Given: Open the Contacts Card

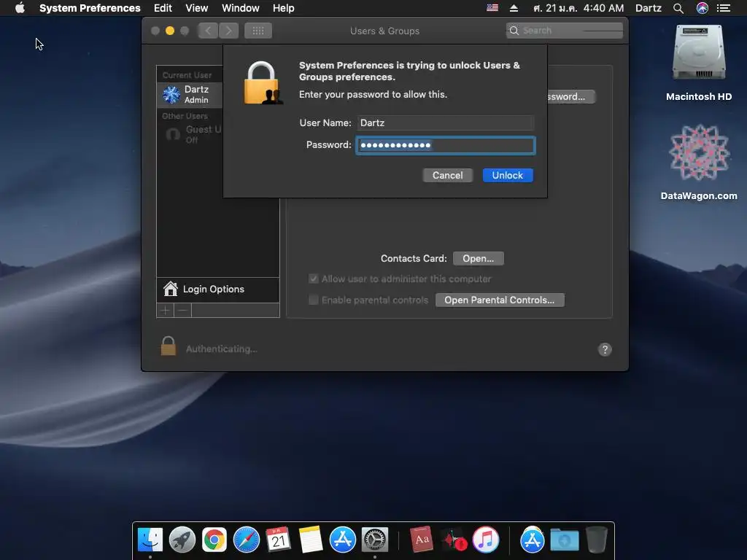Looking at the screenshot, I should pos(478,259).
